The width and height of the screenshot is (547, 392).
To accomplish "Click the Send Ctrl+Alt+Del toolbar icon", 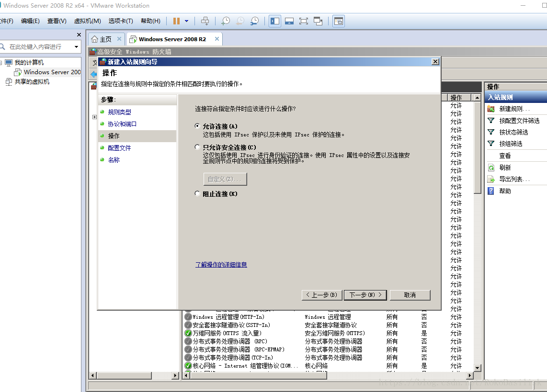I will [x=205, y=21].
